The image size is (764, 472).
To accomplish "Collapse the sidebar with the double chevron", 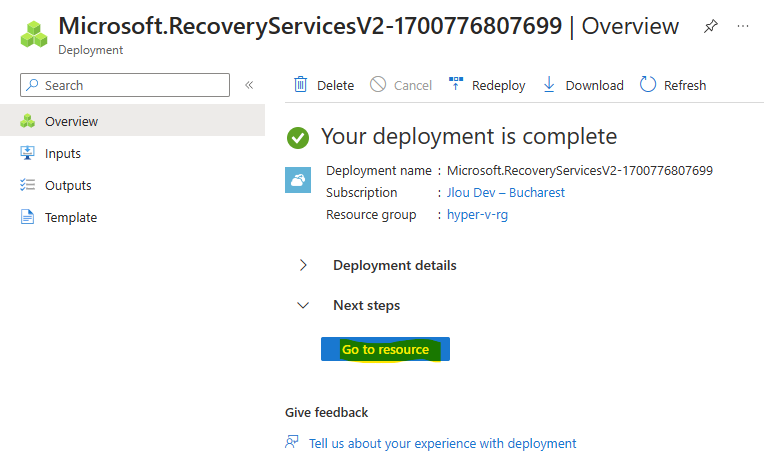I will coord(249,85).
